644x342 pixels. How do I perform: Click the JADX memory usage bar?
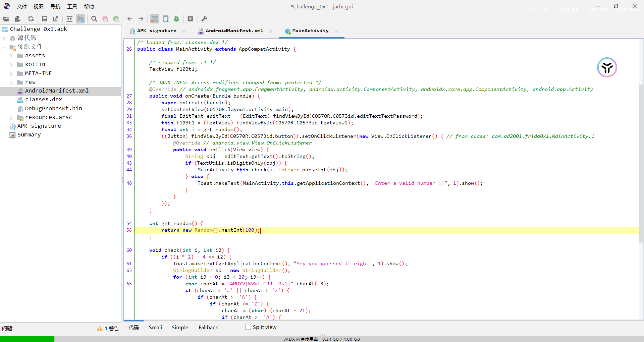[x=322, y=339]
